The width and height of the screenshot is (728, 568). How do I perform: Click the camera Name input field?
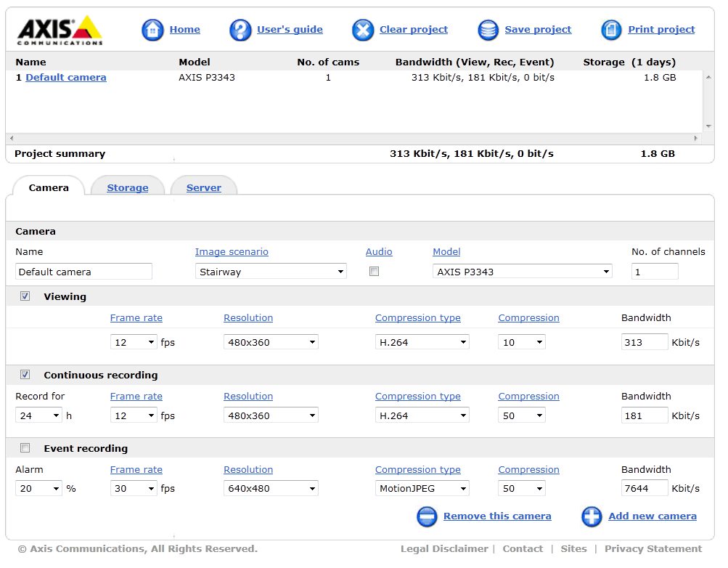(83, 272)
